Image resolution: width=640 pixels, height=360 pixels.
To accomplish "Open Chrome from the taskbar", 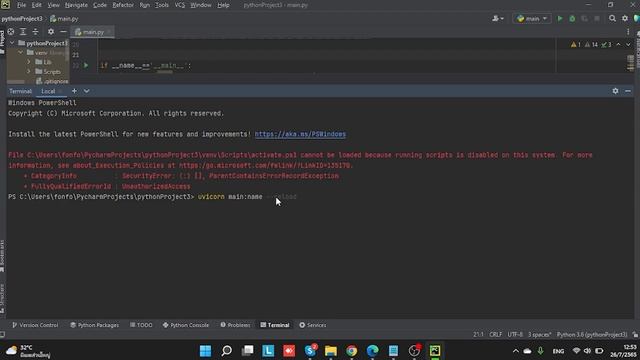I will (351, 351).
